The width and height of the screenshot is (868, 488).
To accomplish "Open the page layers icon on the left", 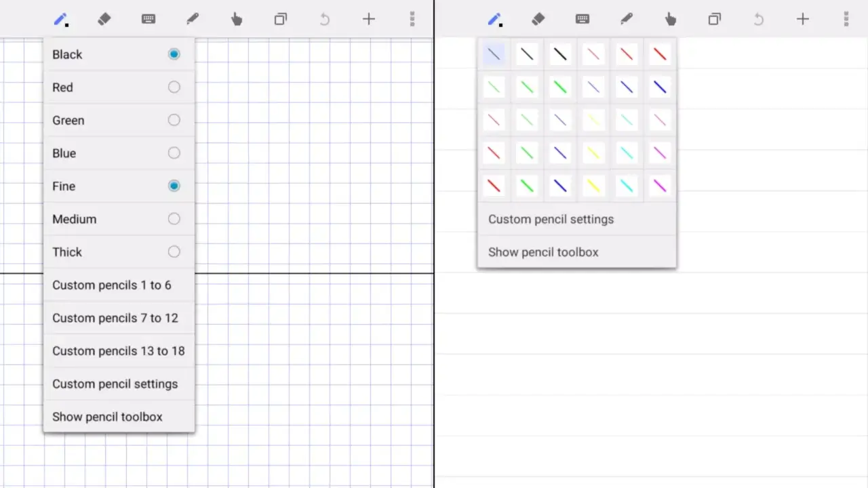I will pyautogui.click(x=280, y=19).
